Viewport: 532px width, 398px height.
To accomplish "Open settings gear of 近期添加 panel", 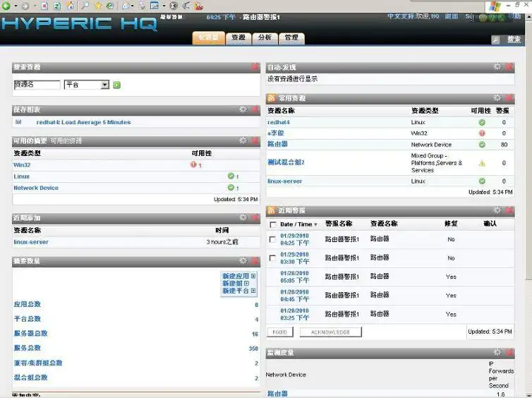I will pyautogui.click(x=243, y=217).
